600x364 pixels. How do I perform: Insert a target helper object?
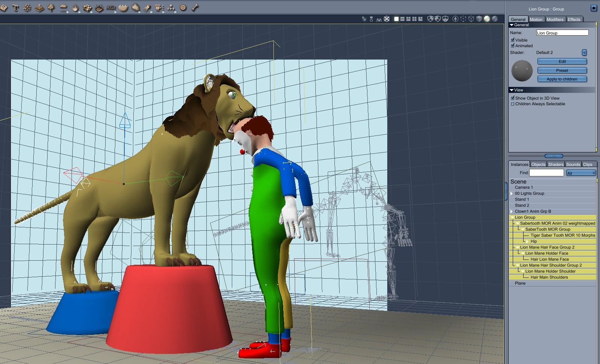click(x=183, y=7)
